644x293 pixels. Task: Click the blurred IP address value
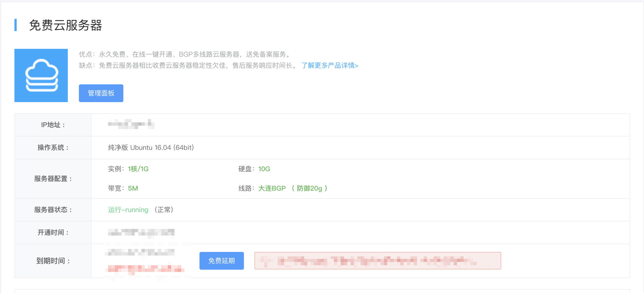(131, 124)
